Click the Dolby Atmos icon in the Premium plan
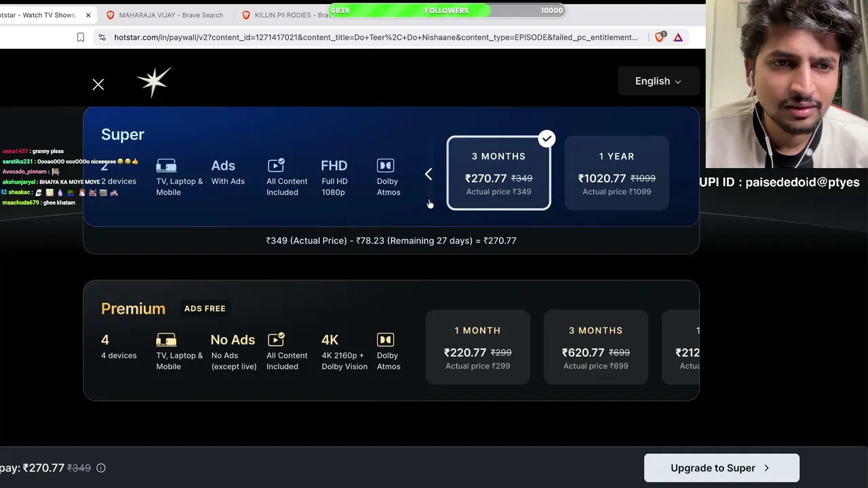This screenshot has width=868, height=488. click(x=385, y=340)
